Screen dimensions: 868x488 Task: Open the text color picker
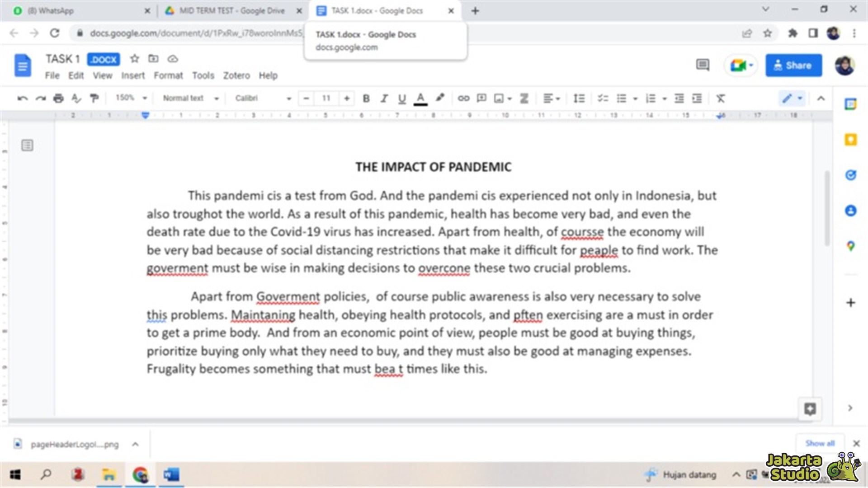pyautogui.click(x=420, y=98)
